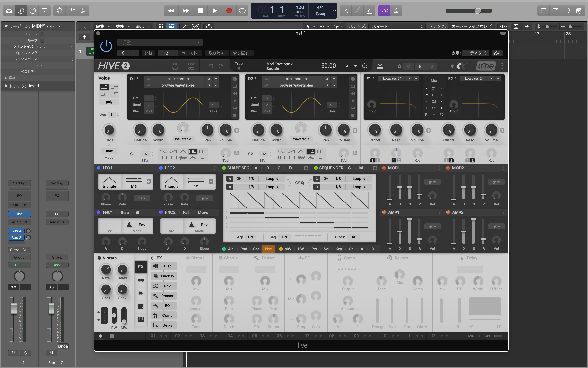Select the keyboard panel icon in Hive
588x368 pixels.
tap(141, 319)
